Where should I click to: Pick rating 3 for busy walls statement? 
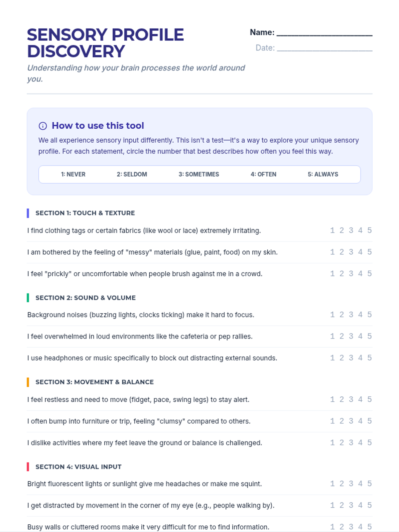(x=351, y=527)
